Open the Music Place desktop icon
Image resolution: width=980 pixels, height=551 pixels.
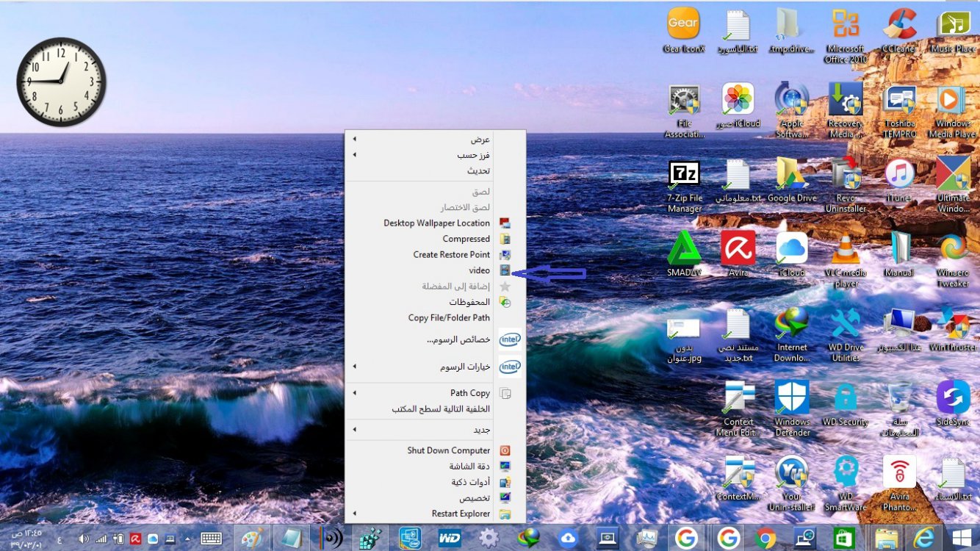953,31
